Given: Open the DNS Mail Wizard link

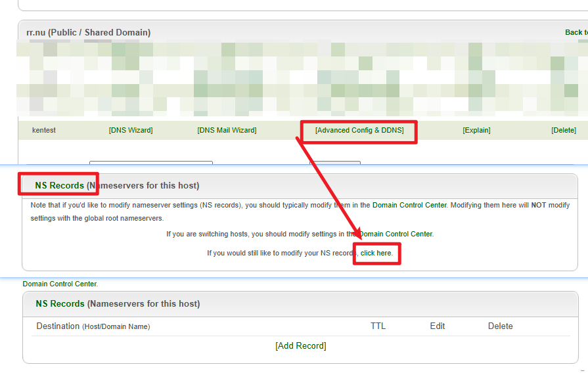Looking at the screenshot, I should 227,130.
